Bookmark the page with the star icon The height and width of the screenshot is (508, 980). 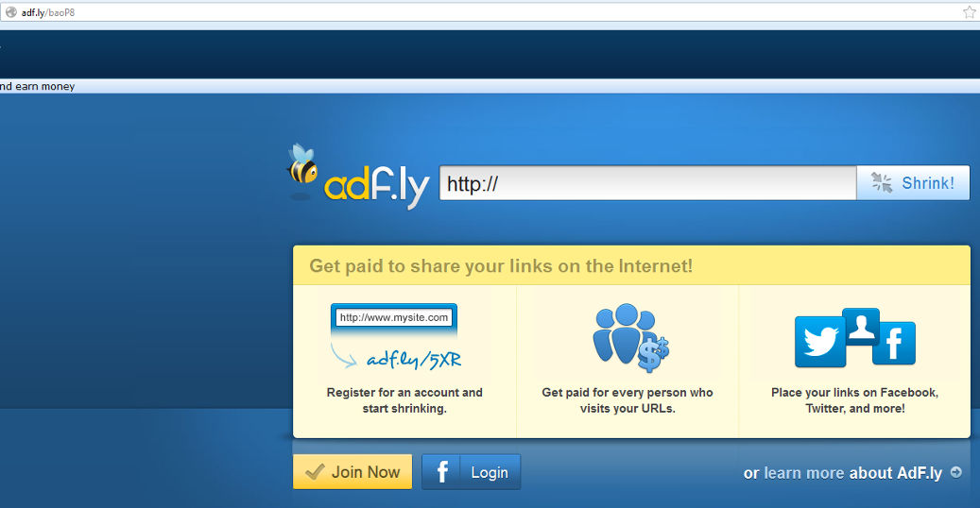pyautogui.click(x=969, y=12)
